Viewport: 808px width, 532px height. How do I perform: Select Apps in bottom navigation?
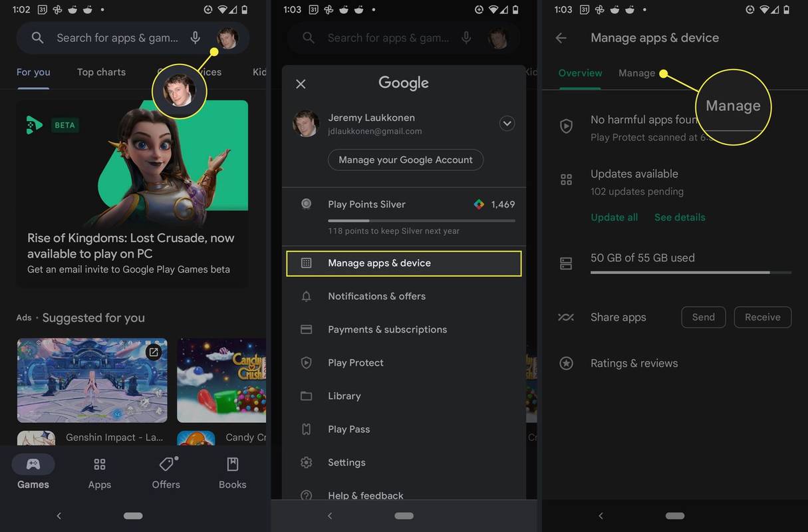coord(100,472)
